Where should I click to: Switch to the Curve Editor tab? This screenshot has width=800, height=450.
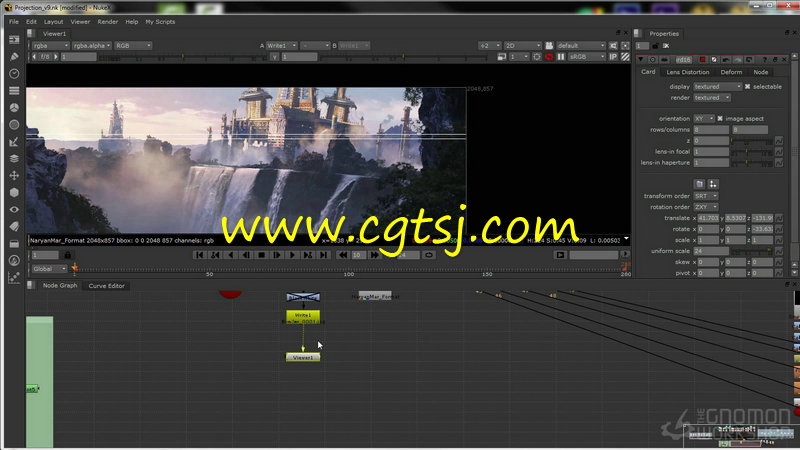point(107,286)
